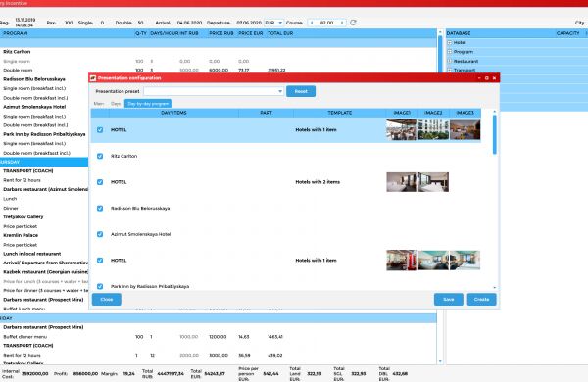Open the Presentation preset dropdown
Image resolution: width=588 pixels, height=382 pixels.
coord(280,91)
